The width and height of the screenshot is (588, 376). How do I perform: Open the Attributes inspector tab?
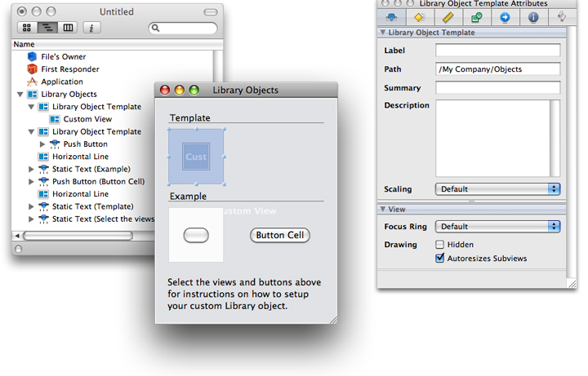click(391, 17)
